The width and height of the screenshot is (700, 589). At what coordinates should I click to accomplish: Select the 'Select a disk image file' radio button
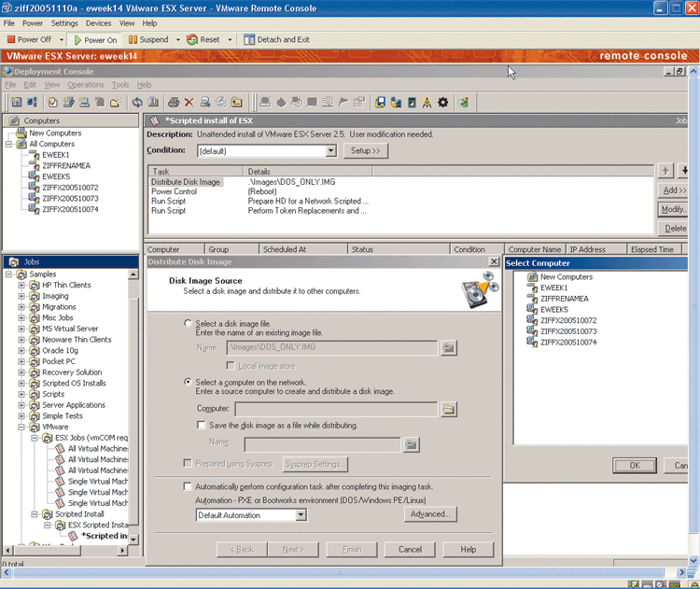(188, 323)
